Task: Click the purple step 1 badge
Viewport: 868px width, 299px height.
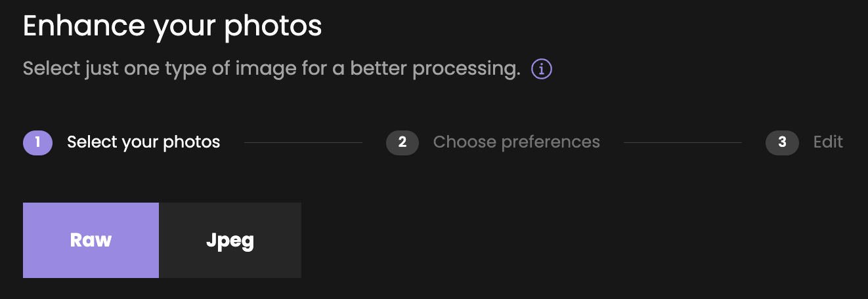Action: point(38,142)
